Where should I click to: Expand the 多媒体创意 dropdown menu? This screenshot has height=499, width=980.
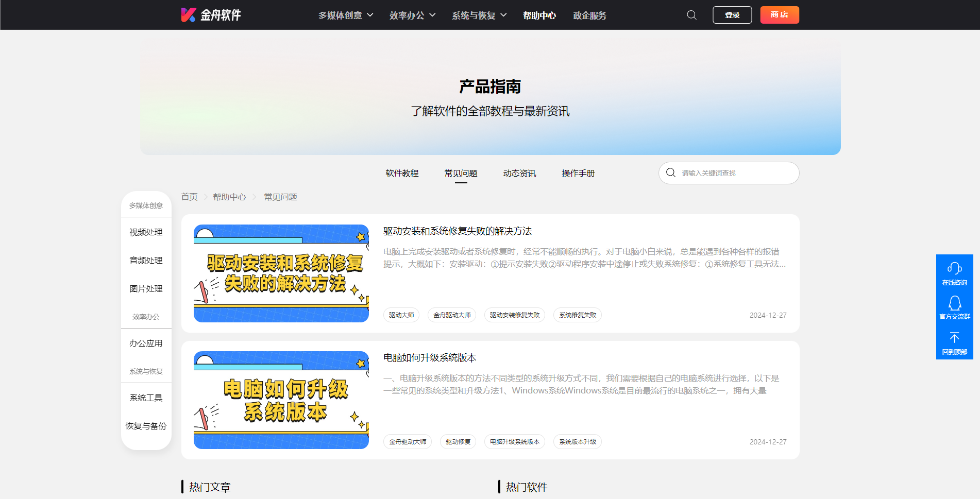(x=346, y=15)
